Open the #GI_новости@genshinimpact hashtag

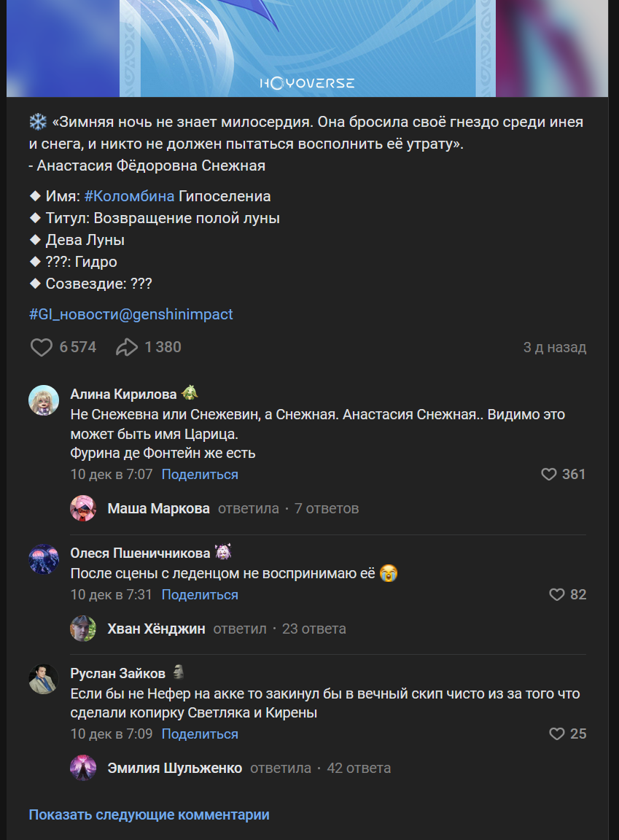[x=131, y=314]
